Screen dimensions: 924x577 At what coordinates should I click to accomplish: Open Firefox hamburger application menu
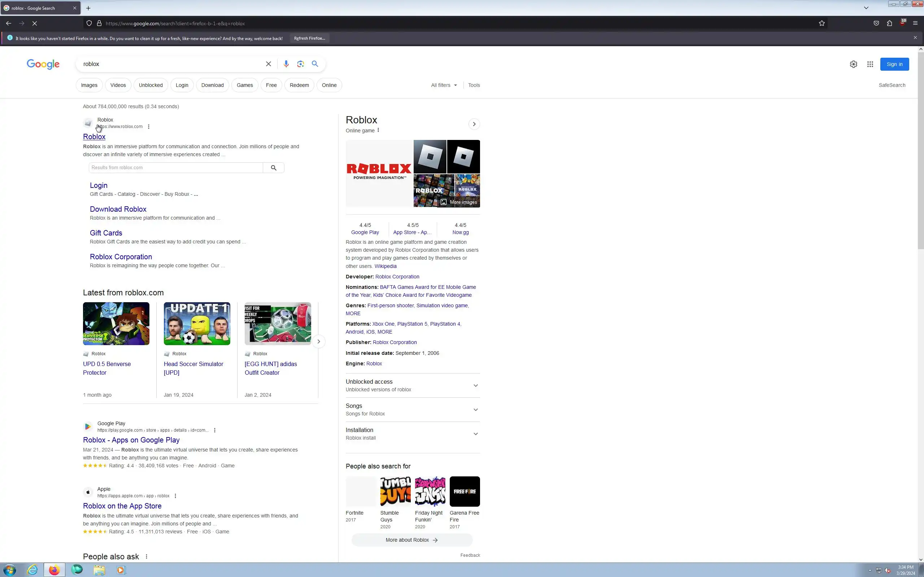915,23
